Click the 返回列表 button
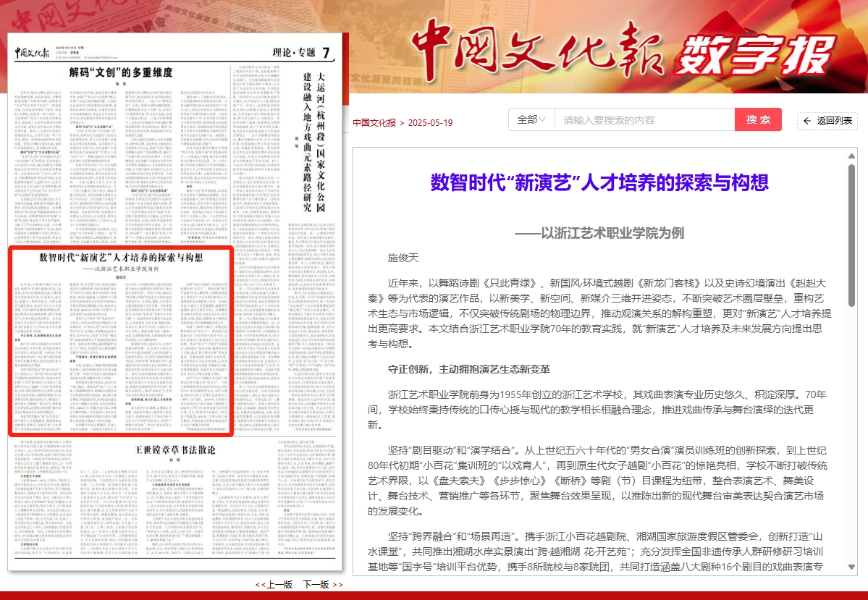Image resolution: width=868 pixels, height=600 pixels. point(827,121)
